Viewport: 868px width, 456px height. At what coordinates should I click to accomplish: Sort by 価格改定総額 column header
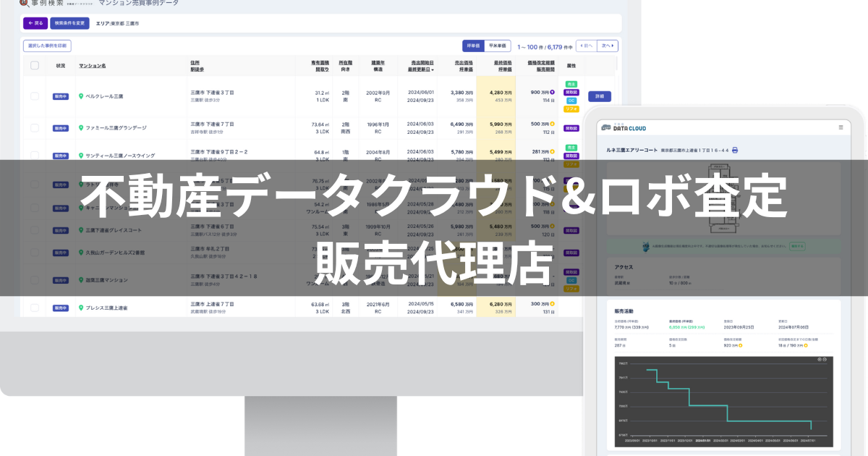pyautogui.click(x=541, y=62)
